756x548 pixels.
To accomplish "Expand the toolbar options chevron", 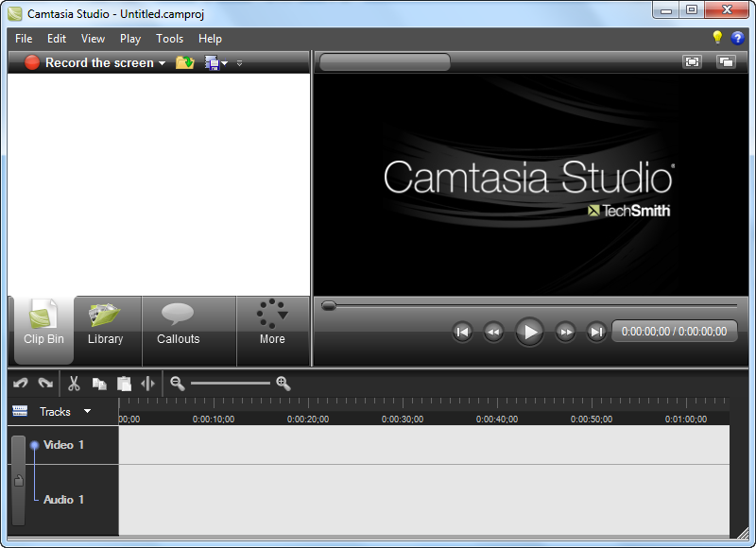I will pyautogui.click(x=240, y=63).
